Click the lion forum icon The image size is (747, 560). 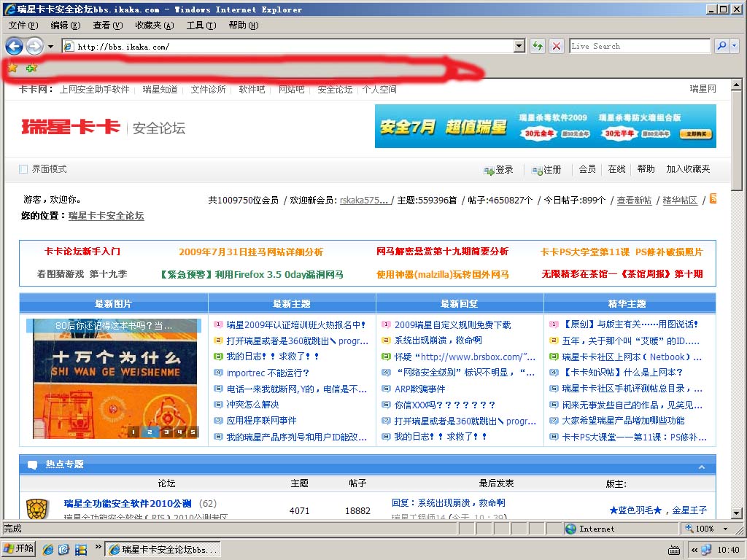(38, 508)
